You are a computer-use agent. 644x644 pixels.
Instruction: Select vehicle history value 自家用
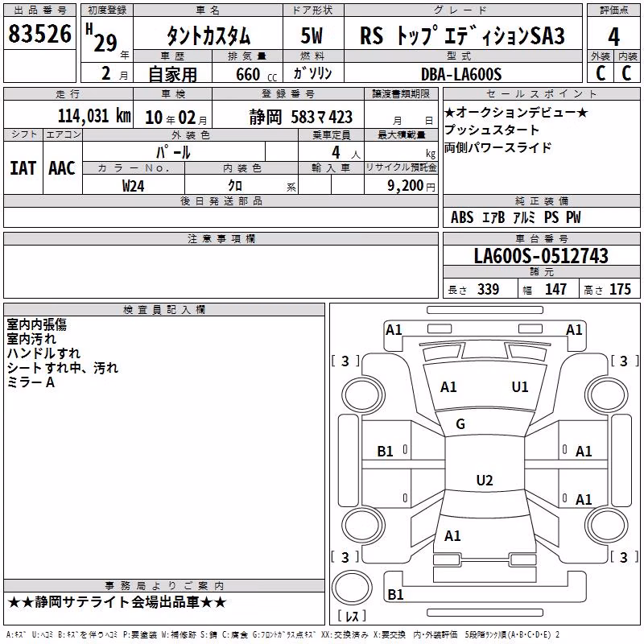[172, 74]
